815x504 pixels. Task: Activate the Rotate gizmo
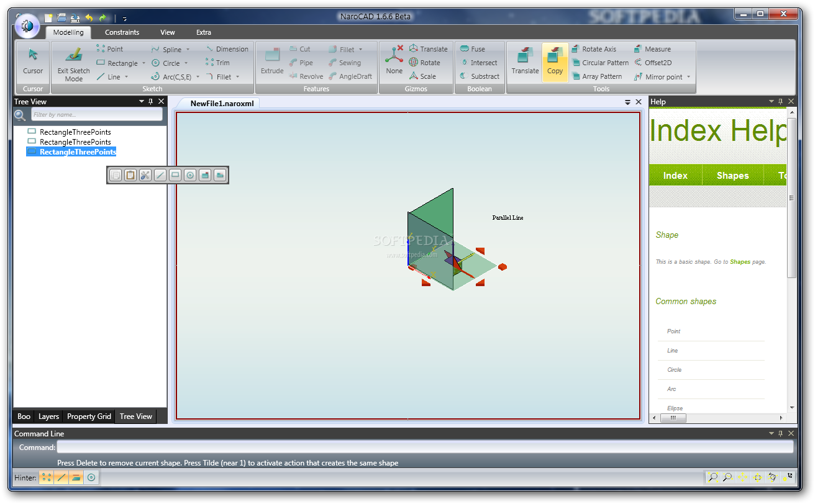pyautogui.click(x=424, y=63)
